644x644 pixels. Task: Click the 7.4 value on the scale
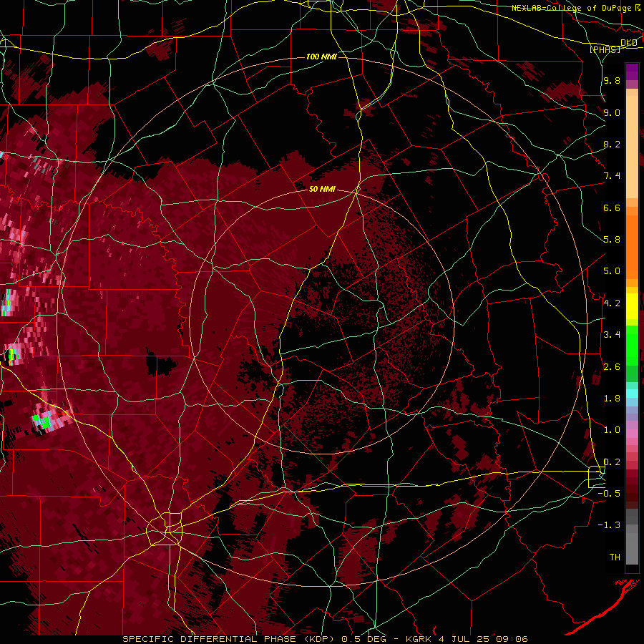[x=612, y=176]
